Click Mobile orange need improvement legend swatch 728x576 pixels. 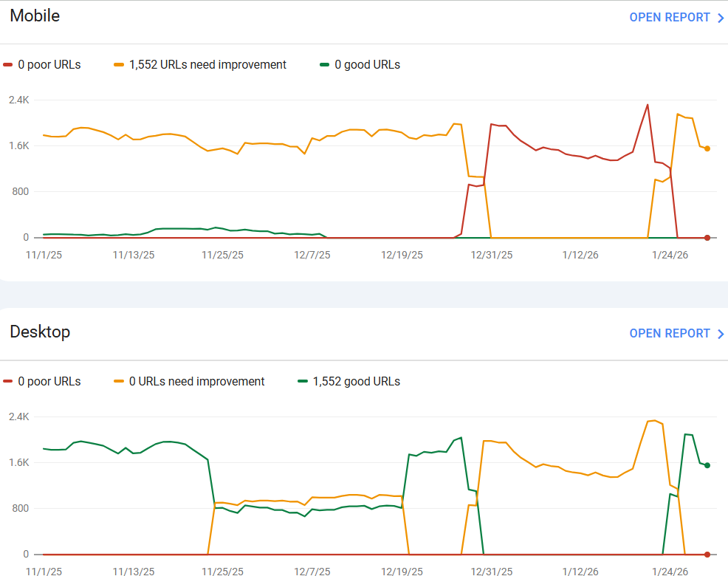(x=119, y=64)
